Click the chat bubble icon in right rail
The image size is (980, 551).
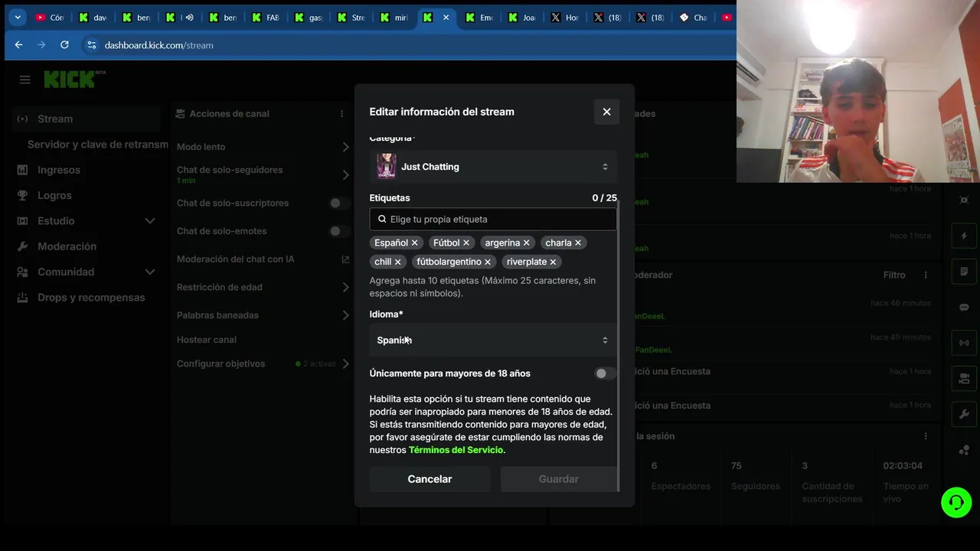964,307
